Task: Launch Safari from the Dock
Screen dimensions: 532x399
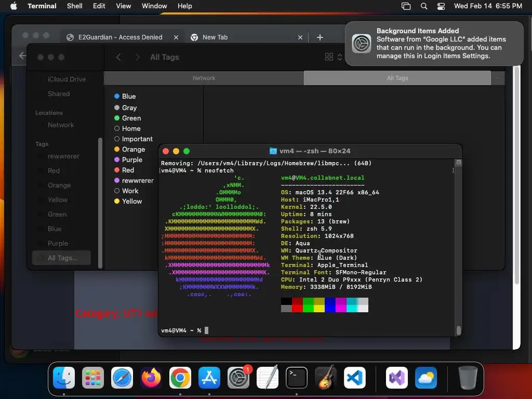Action: (x=122, y=378)
